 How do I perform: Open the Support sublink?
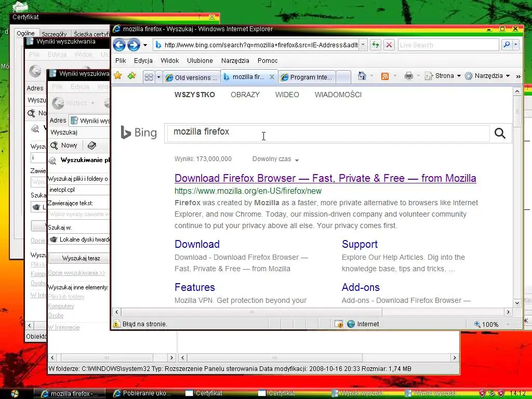click(x=360, y=244)
